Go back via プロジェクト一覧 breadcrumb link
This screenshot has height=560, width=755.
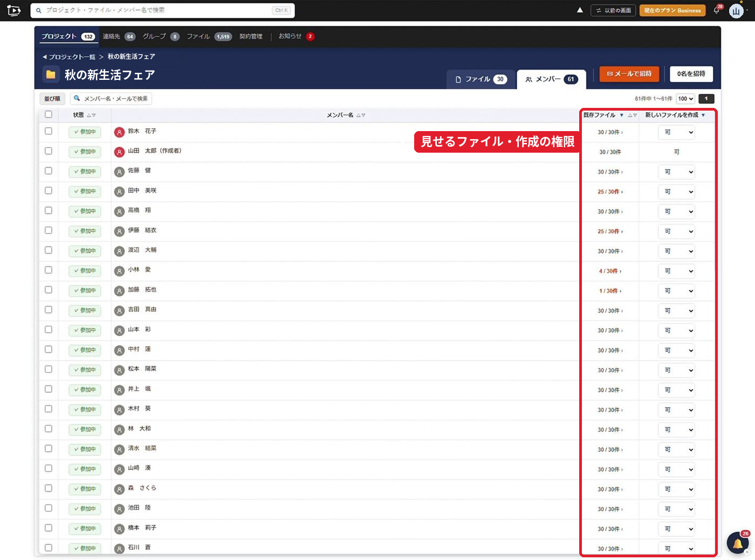(69, 57)
